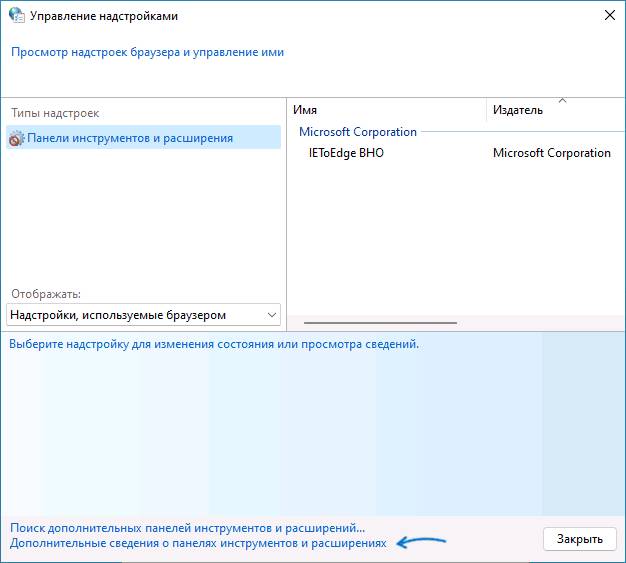626x563 pixels.
Task: Click the sort chevron above the "Издатель" column
Action: (x=562, y=101)
